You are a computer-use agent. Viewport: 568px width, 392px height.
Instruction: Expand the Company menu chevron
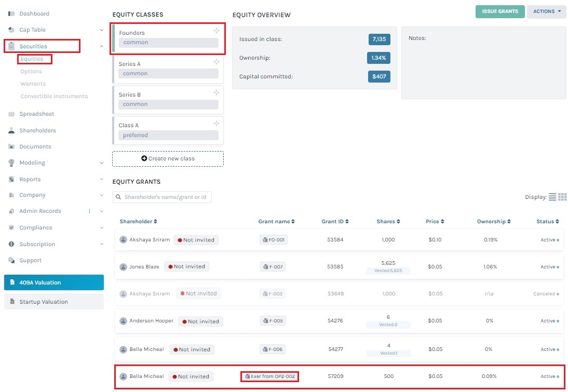pyautogui.click(x=101, y=195)
